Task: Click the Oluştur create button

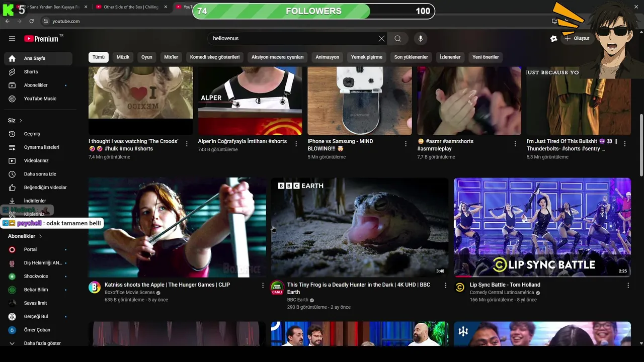Action: click(577, 39)
